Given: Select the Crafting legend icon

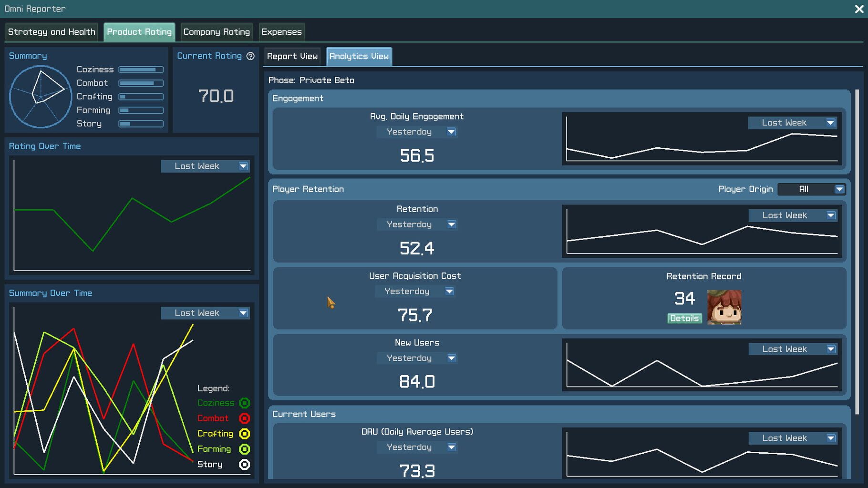Looking at the screenshot, I should tap(245, 433).
